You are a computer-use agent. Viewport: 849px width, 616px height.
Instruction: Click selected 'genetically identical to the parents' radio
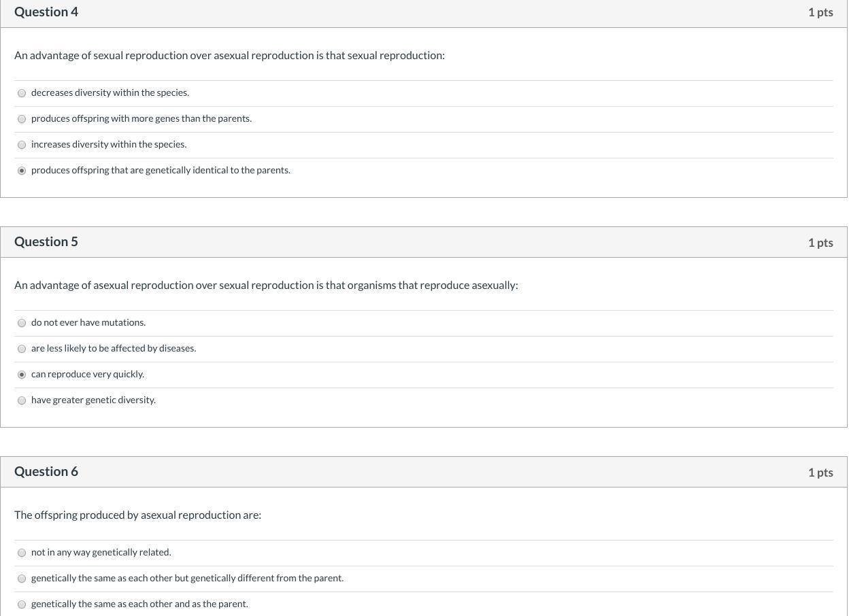pos(22,171)
